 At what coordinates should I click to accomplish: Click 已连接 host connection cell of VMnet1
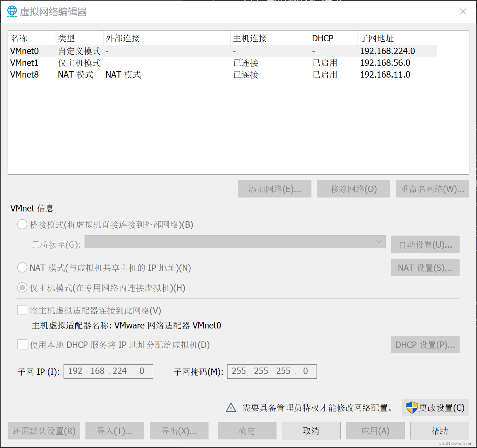click(x=246, y=63)
